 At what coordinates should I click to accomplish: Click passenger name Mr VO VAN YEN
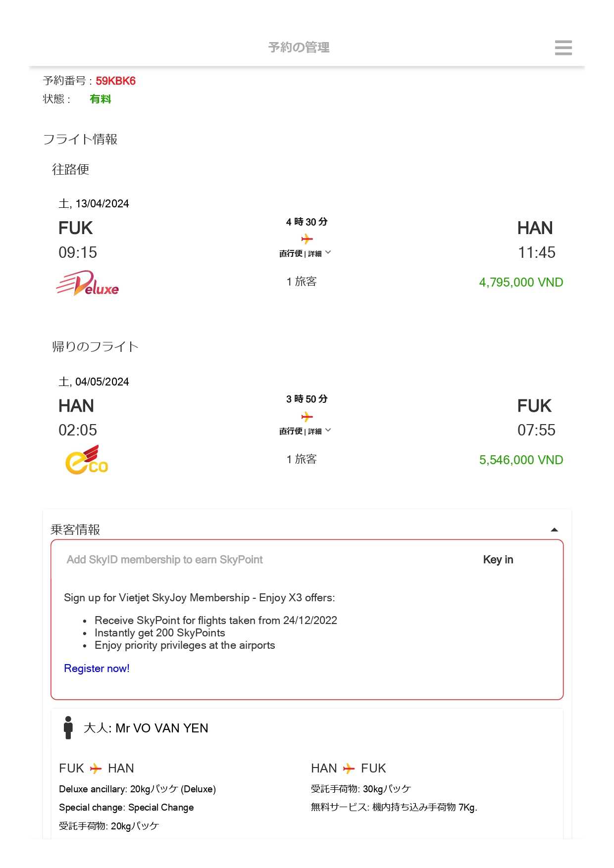point(161,728)
